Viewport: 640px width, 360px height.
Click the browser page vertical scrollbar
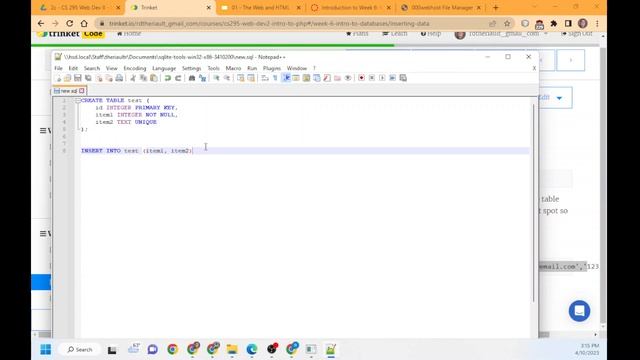603,184
